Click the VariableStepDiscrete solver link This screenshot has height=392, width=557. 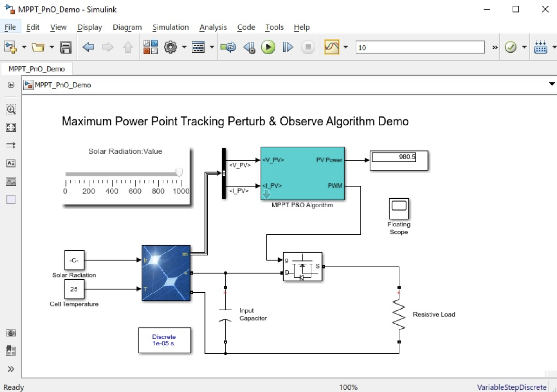point(512,387)
